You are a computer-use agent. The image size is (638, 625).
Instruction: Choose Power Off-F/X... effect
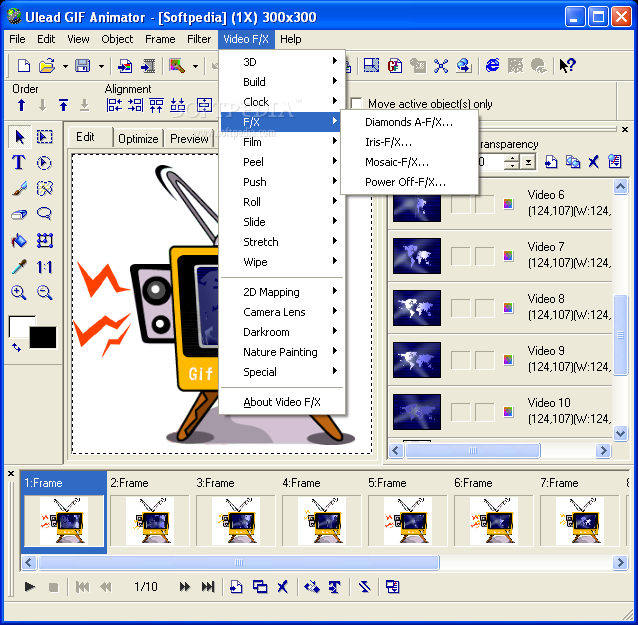(x=409, y=182)
